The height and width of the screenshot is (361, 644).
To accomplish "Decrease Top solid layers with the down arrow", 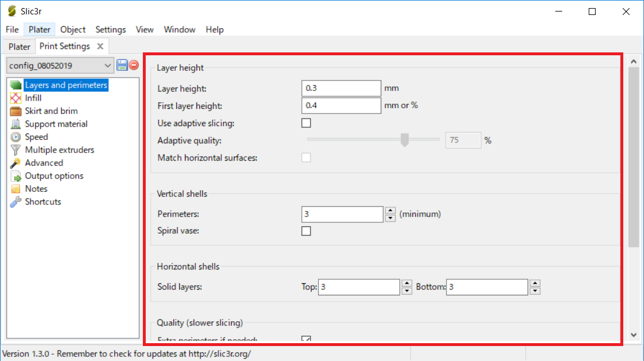I will click(407, 291).
